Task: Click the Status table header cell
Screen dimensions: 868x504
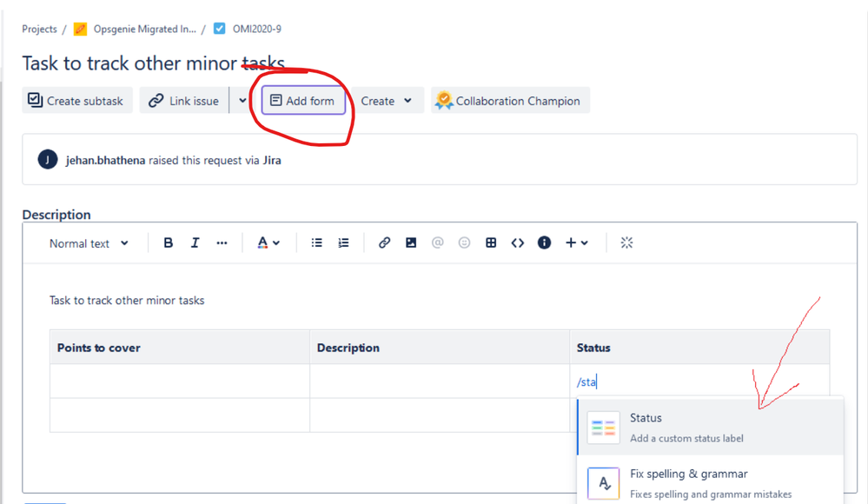Action: 699,348
